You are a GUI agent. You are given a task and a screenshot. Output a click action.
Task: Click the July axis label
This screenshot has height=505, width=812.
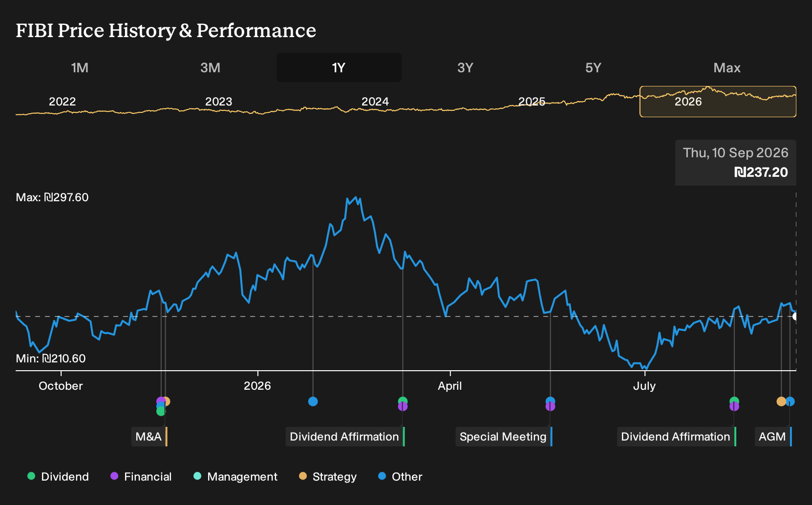(x=644, y=386)
